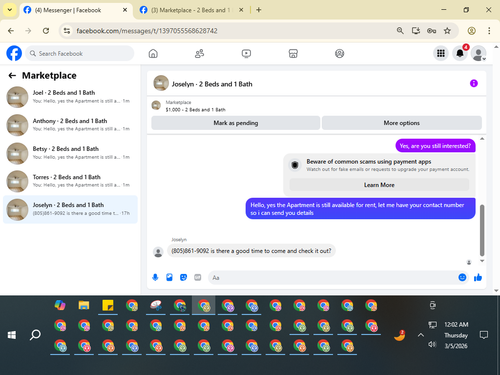Attach a file using photo icon
500x375 pixels.
point(169,277)
